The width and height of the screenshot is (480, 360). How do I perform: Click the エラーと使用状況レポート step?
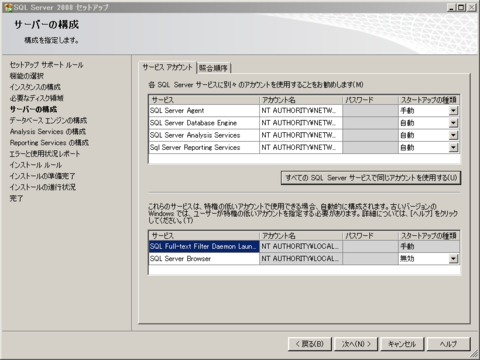tap(45, 154)
